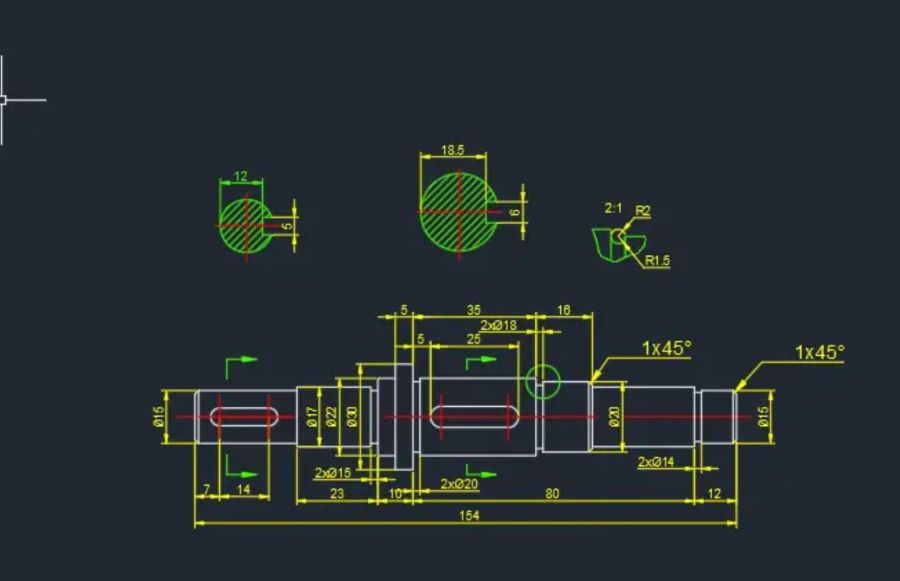This screenshot has width=900, height=581.
Task: Select the 154 overall length dimension
Action: (x=469, y=515)
